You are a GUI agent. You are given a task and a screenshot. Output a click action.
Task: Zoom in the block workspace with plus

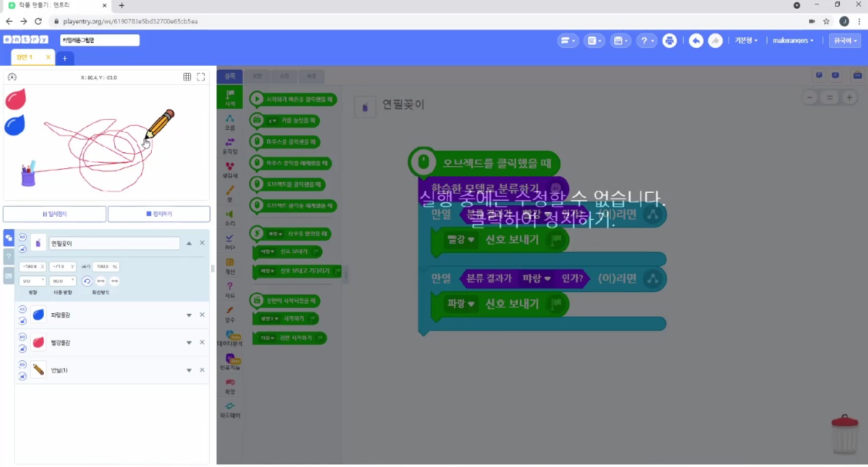point(849,98)
